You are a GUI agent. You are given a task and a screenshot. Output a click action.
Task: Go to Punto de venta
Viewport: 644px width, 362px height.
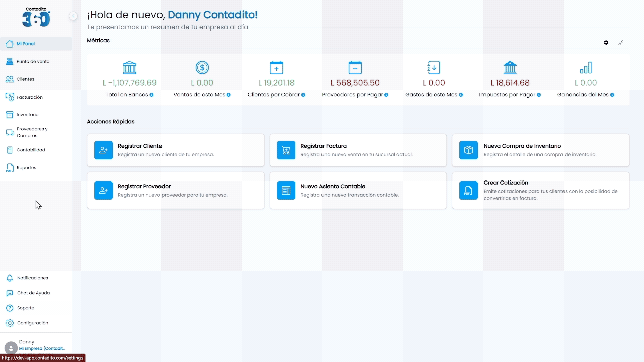coord(36,61)
